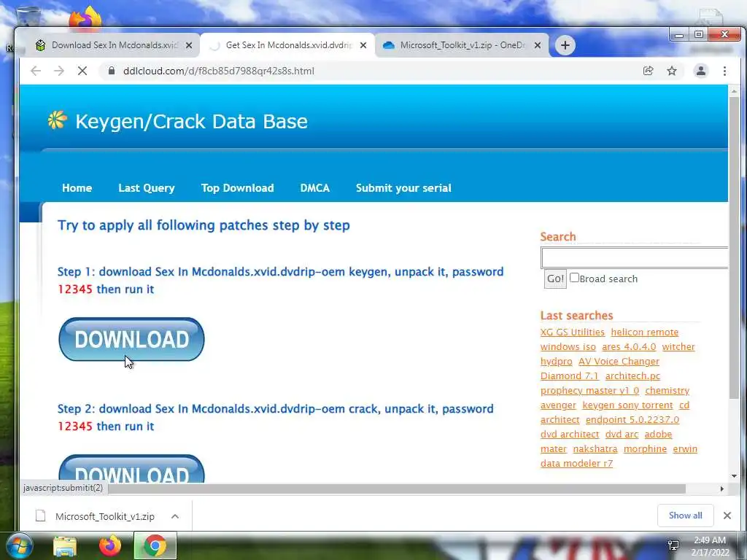Open the 'architech.pc' link
This screenshot has height=560, width=747.
pos(632,376)
